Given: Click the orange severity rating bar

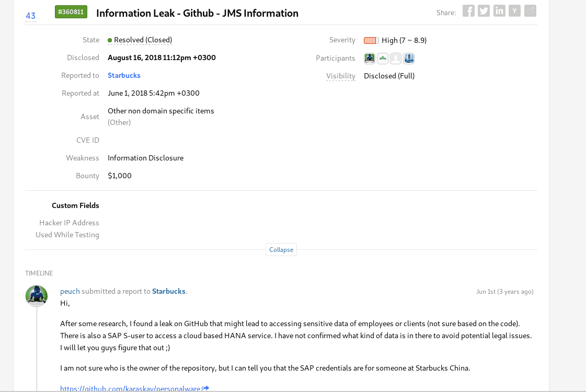Looking at the screenshot, I should [x=371, y=40].
